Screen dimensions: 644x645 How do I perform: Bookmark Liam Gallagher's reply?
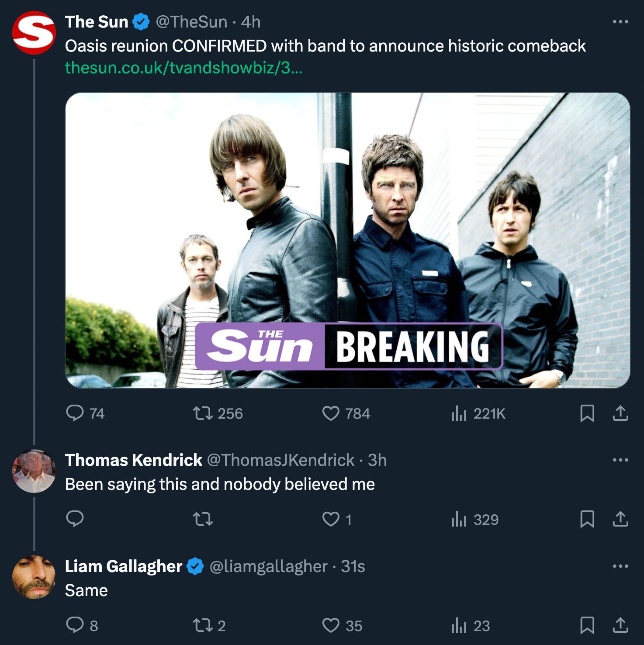(587, 625)
